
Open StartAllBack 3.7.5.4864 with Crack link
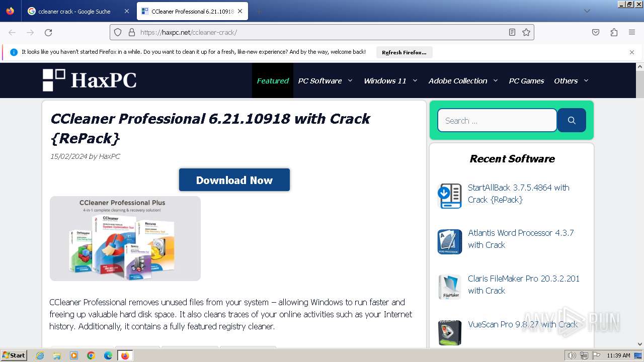click(x=519, y=194)
